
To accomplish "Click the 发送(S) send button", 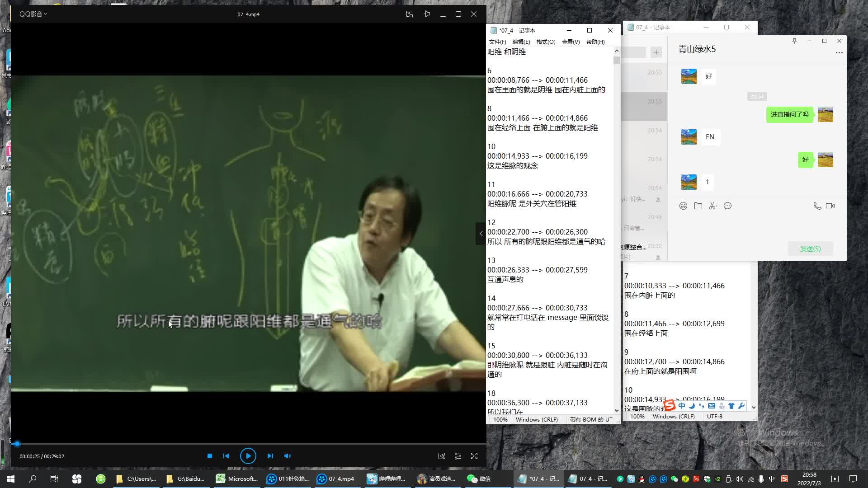I will [x=810, y=249].
